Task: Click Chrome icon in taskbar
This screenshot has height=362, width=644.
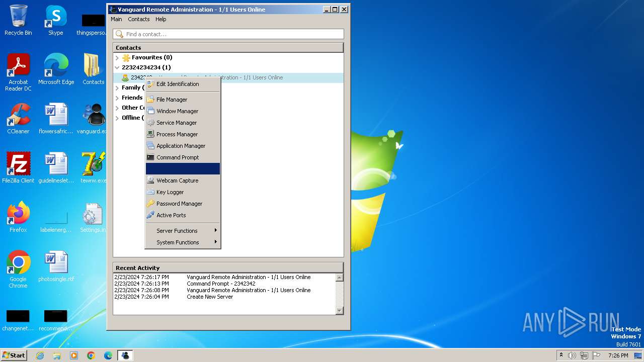Action: [x=91, y=355]
